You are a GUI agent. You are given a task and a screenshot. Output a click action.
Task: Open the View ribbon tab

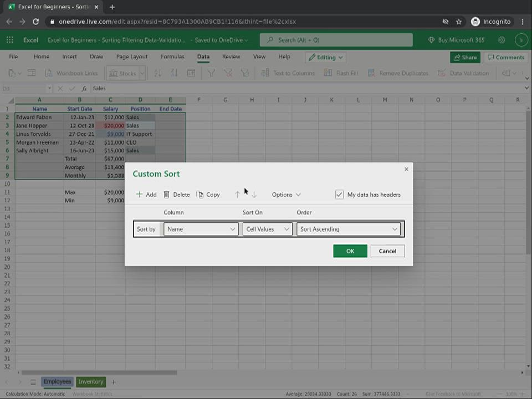[259, 57]
